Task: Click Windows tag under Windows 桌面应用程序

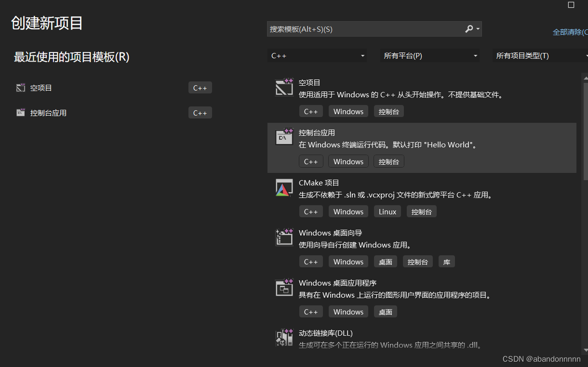Action: 348,312
